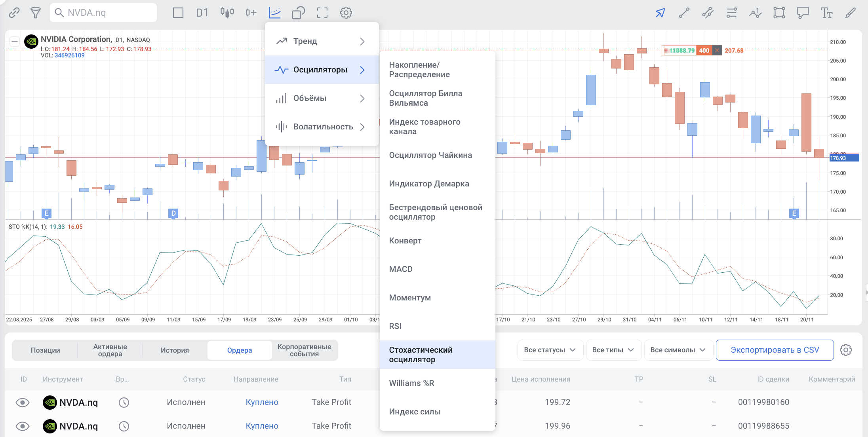868x437 pixels.
Task: Choose MACD from oscillators submenu
Action: coord(401,269)
